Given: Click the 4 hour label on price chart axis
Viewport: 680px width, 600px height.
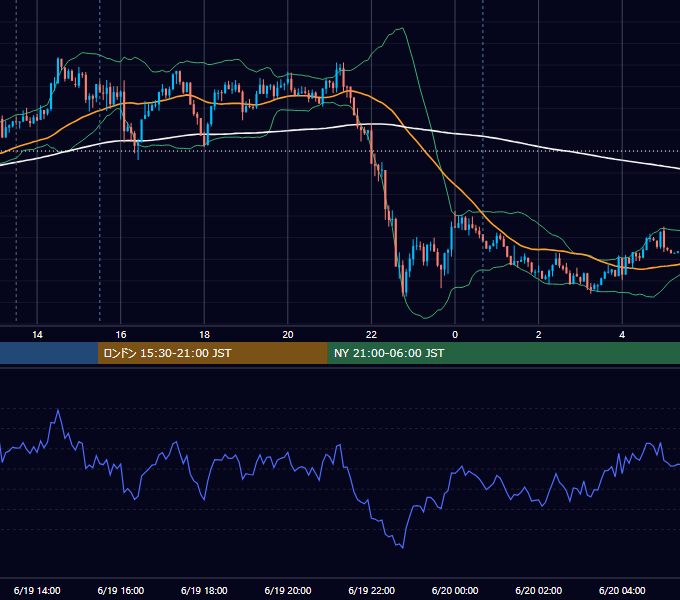Looking at the screenshot, I should [622, 335].
